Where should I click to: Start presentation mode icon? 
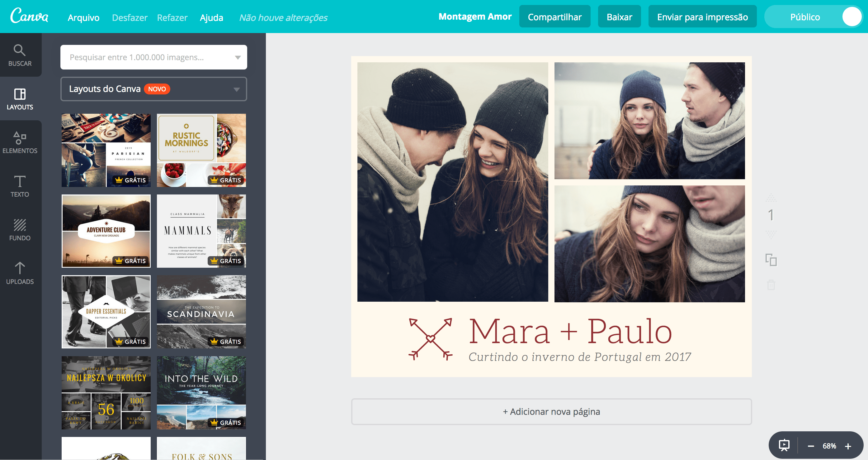point(784,445)
